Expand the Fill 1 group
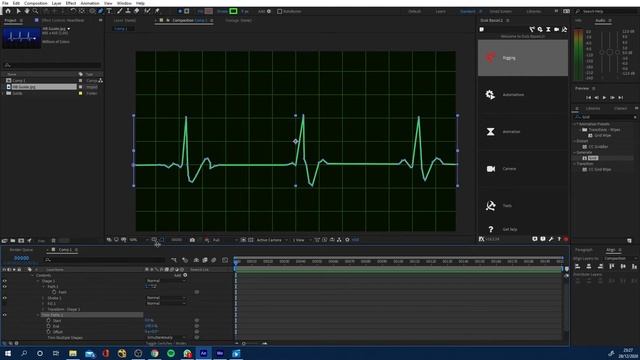 [x=44, y=304]
